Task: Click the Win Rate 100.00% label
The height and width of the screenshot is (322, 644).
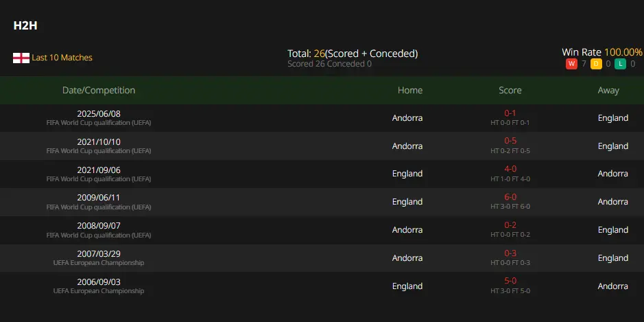Action: coord(601,52)
